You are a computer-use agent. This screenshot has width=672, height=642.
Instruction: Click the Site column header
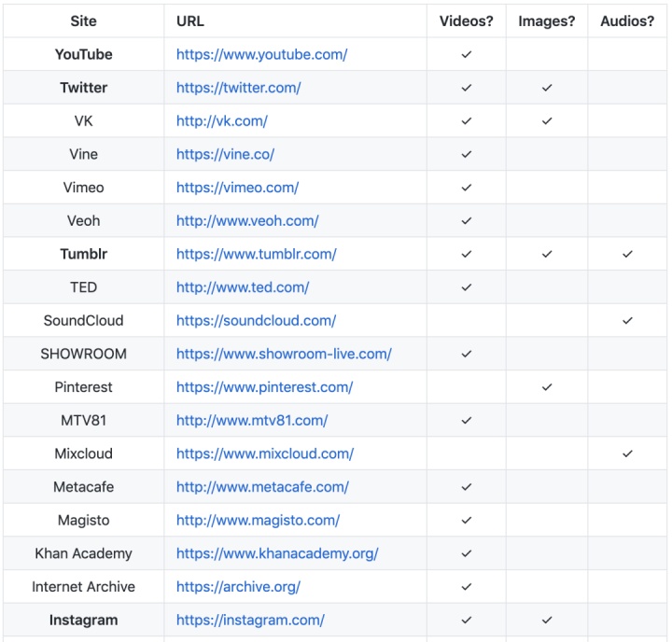(84, 21)
